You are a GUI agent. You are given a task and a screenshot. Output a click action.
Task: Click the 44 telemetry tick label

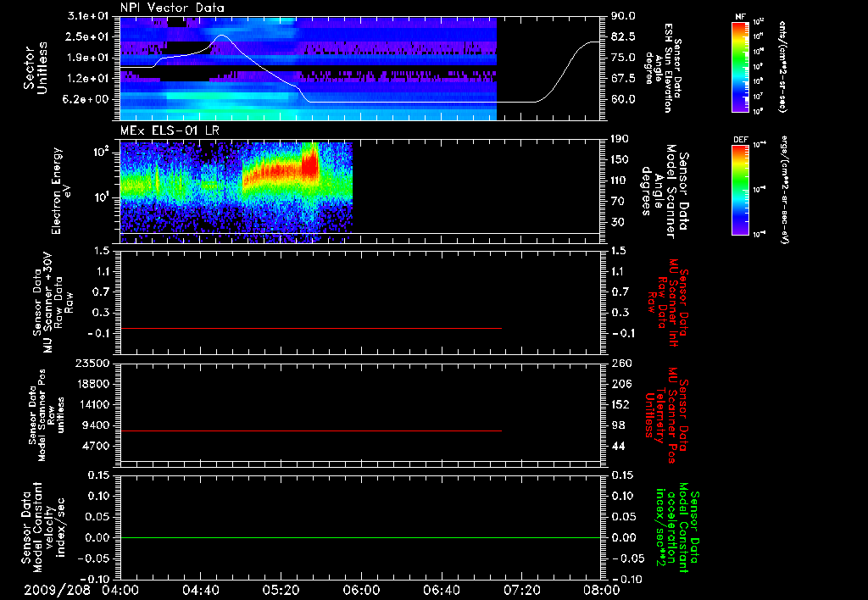[x=618, y=446]
